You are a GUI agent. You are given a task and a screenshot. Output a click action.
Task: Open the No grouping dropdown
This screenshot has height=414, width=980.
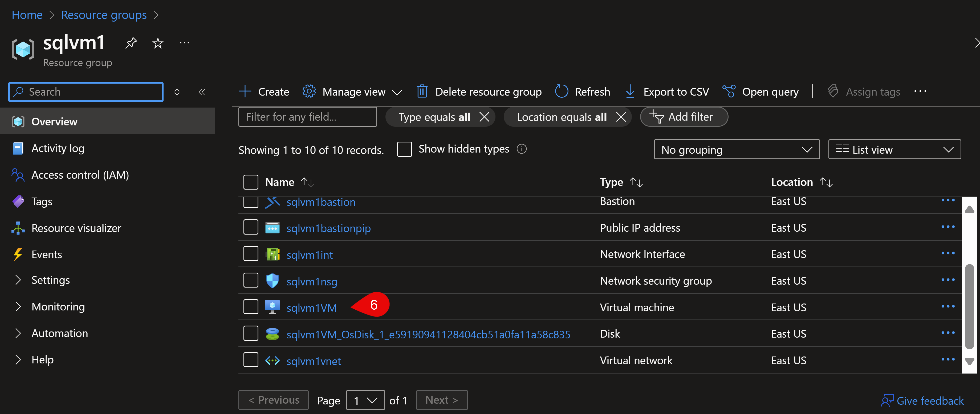point(736,149)
